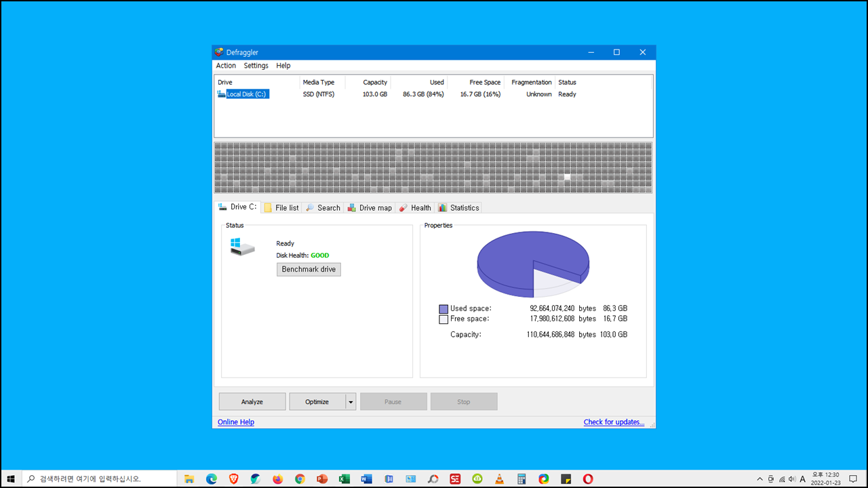Viewport: 868px width, 488px height.
Task: Sort by the Status column header
Action: (604, 82)
